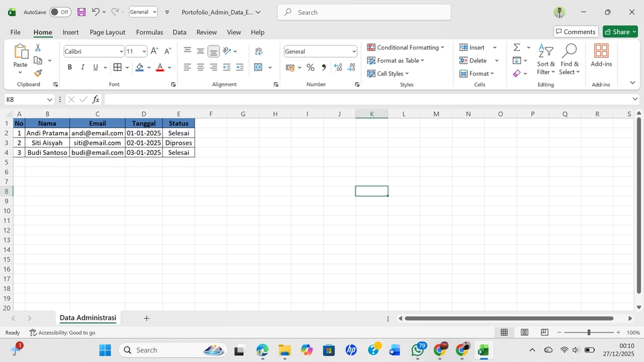
Task: Adjust the zoom slider in status bar
Action: 588,333
